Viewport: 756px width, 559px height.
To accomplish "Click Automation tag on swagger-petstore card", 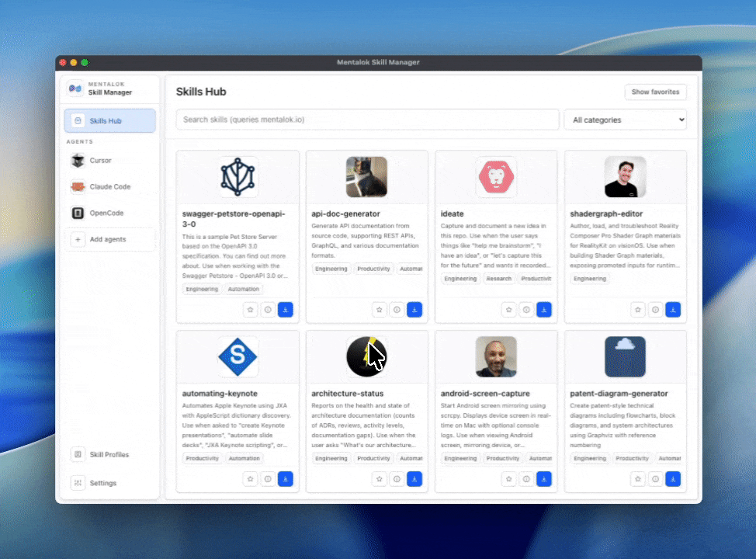I will 244,289.
